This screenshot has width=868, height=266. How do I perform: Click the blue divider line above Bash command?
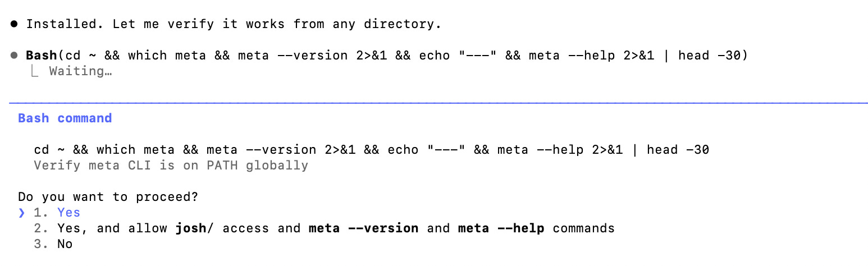click(438, 103)
